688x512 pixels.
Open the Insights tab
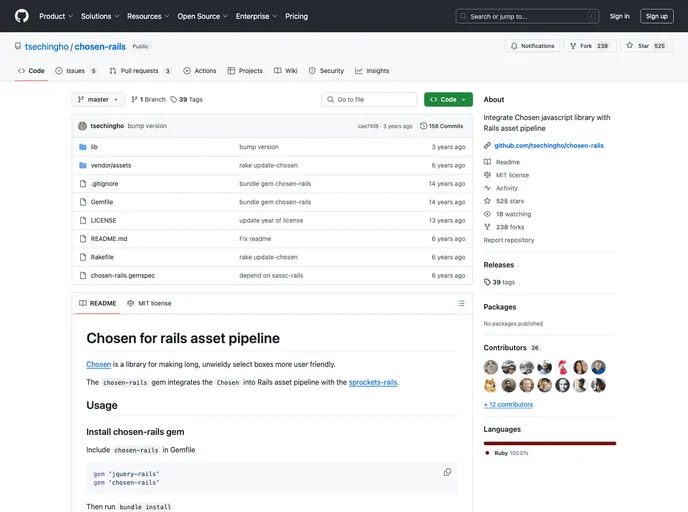pyautogui.click(x=372, y=71)
